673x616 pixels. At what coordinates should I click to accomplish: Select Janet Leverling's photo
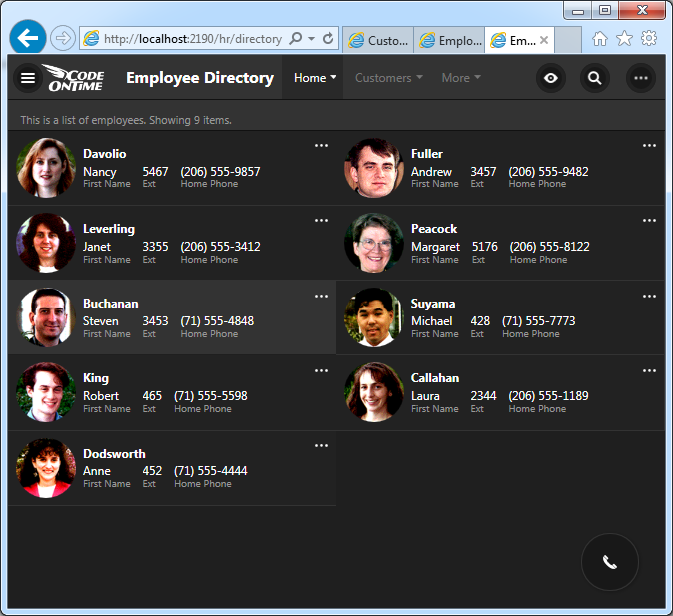pyautogui.click(x=46, y=243)
